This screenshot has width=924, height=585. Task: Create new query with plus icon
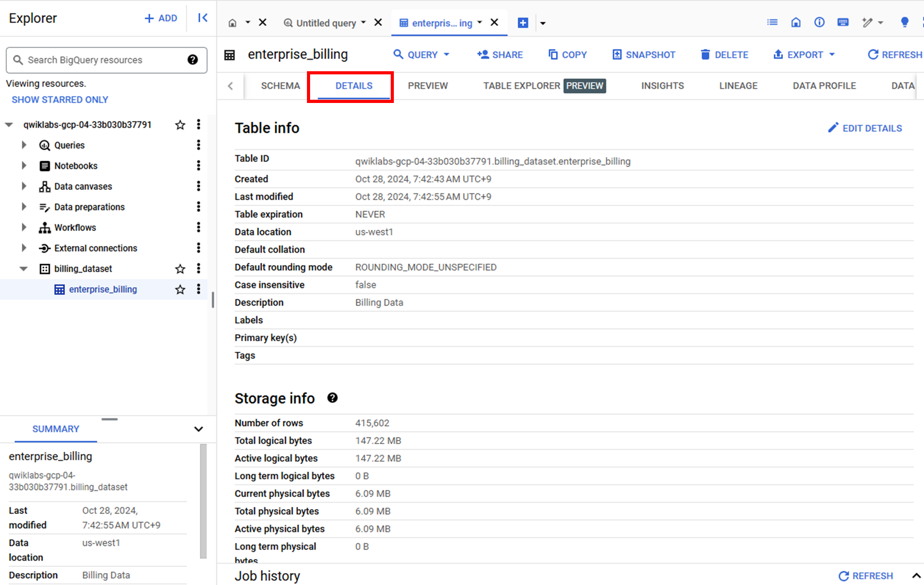point(523,23)
